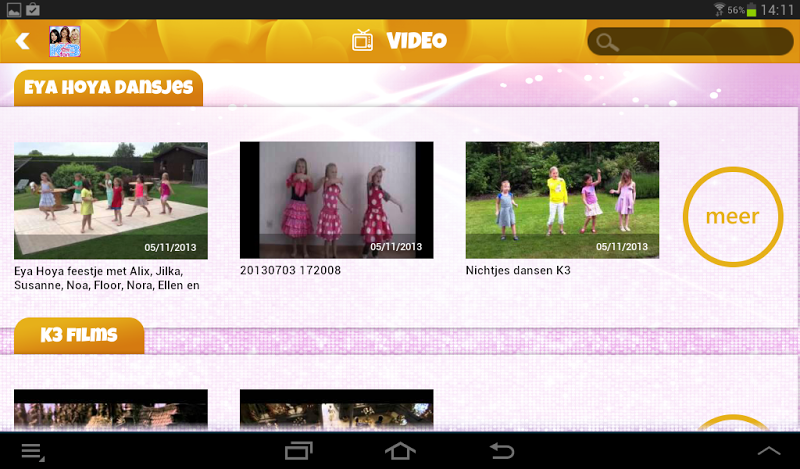Tap the 14:11 clock
Image resolution: width=800 pixels, height=469 pixels.
777,10
